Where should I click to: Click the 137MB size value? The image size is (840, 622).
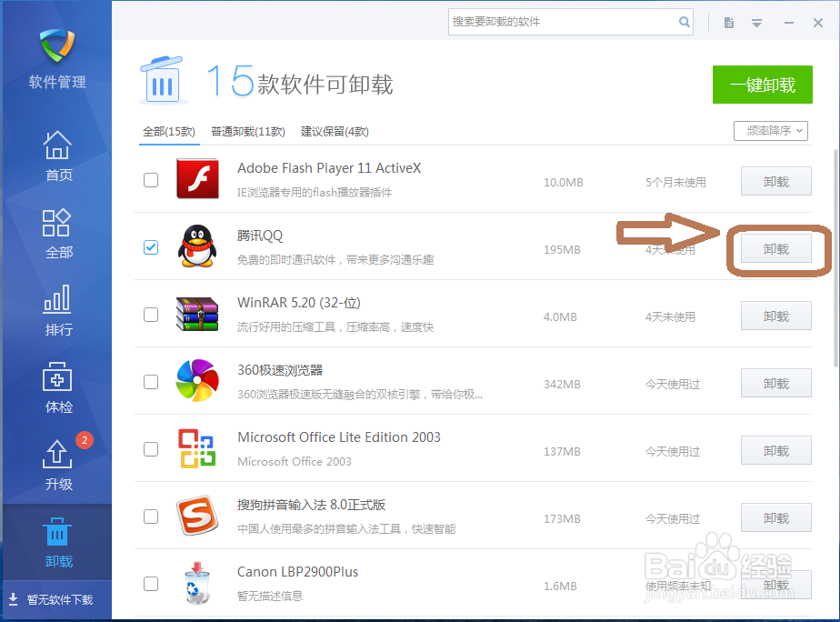point(562,452)
